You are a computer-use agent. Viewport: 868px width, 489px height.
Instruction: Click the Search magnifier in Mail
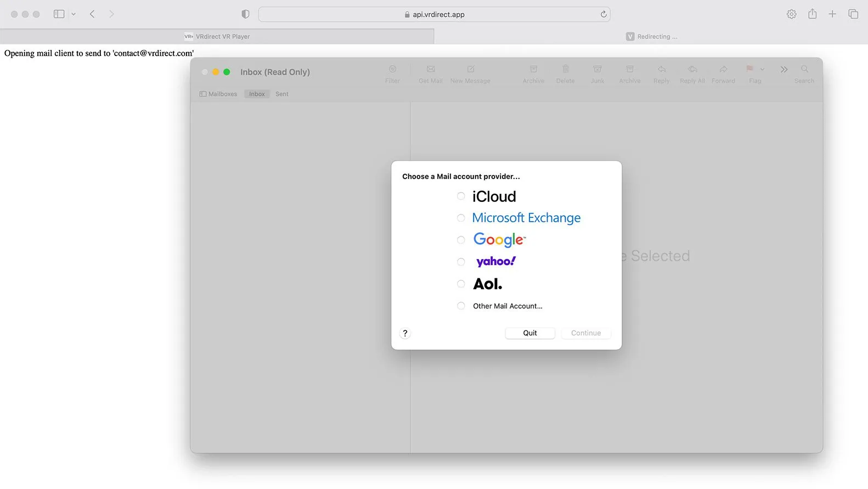pos(804,69)
